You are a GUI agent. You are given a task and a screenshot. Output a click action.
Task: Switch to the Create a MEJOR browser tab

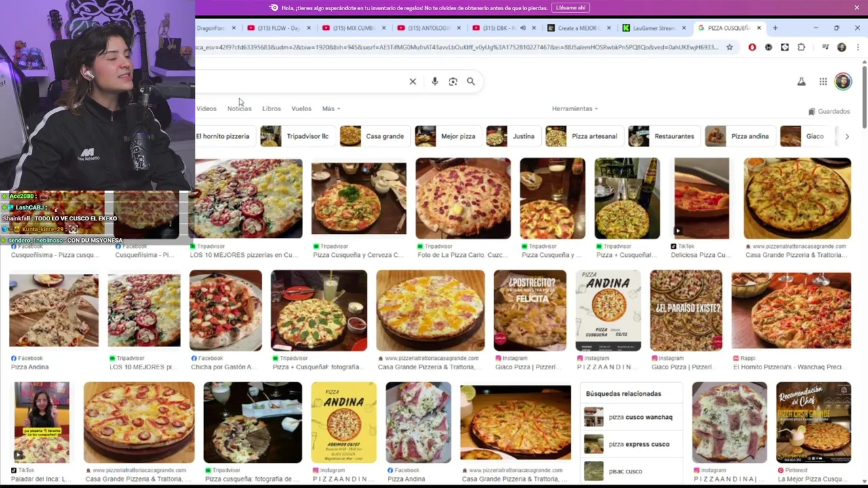coord(574,28)
